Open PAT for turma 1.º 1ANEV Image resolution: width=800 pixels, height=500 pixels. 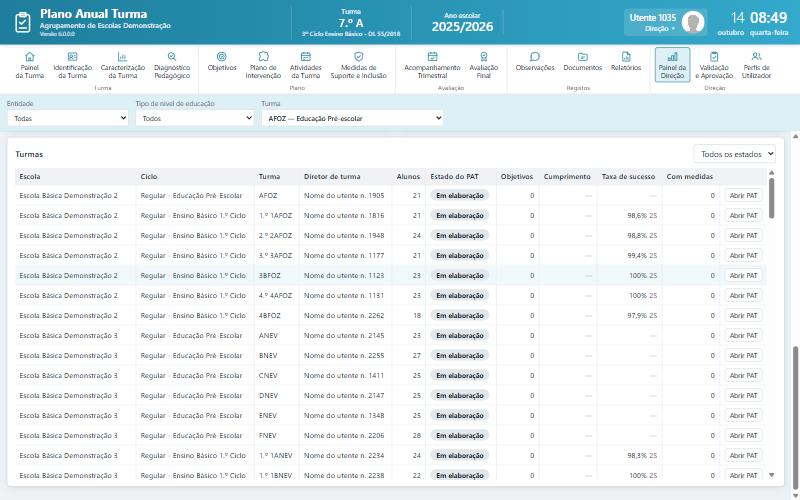[743, 455]
